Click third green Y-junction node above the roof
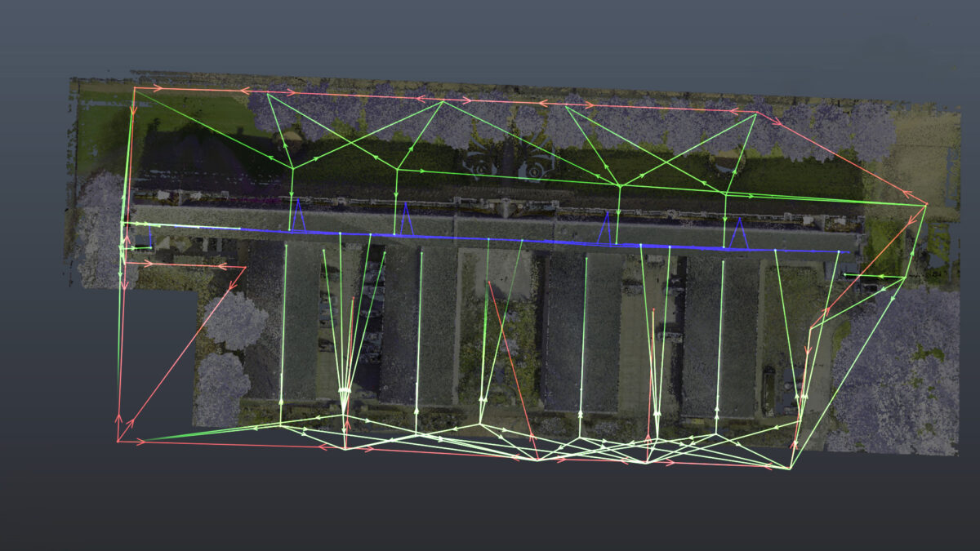 click(619, 186)
